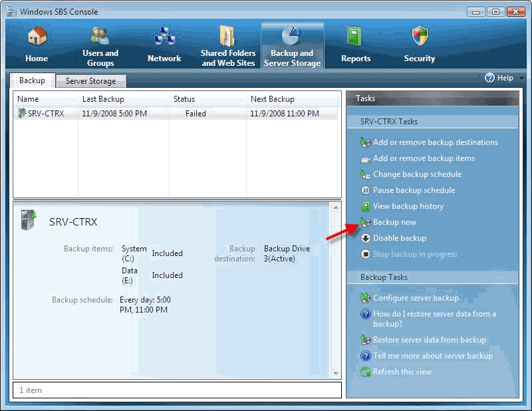
Task: Start a backup with Backup now link
Action: (394, 222)
